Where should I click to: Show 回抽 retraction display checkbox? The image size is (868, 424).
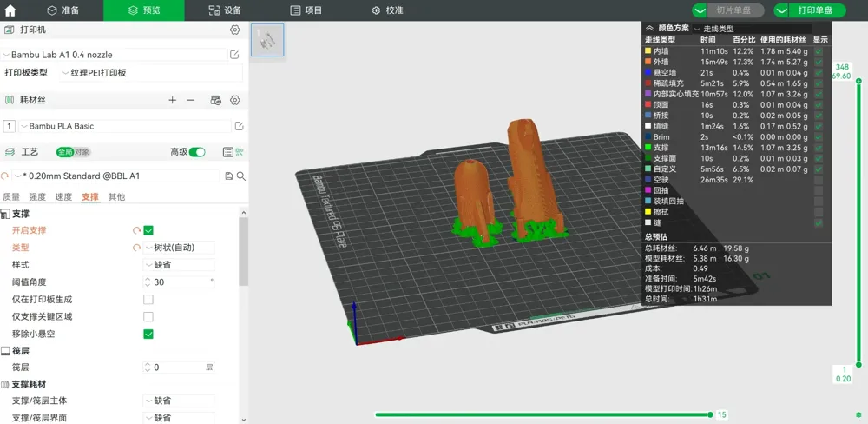coord(819,190)
